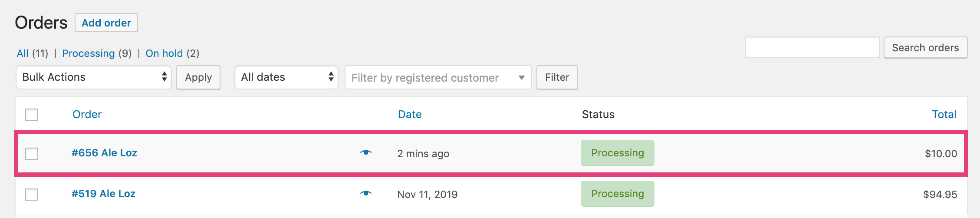Image resolution: width=980 pixels, height=218 pixels.
Task: Open the Filter by registered customer dropdown
Action: coord(438,78)
